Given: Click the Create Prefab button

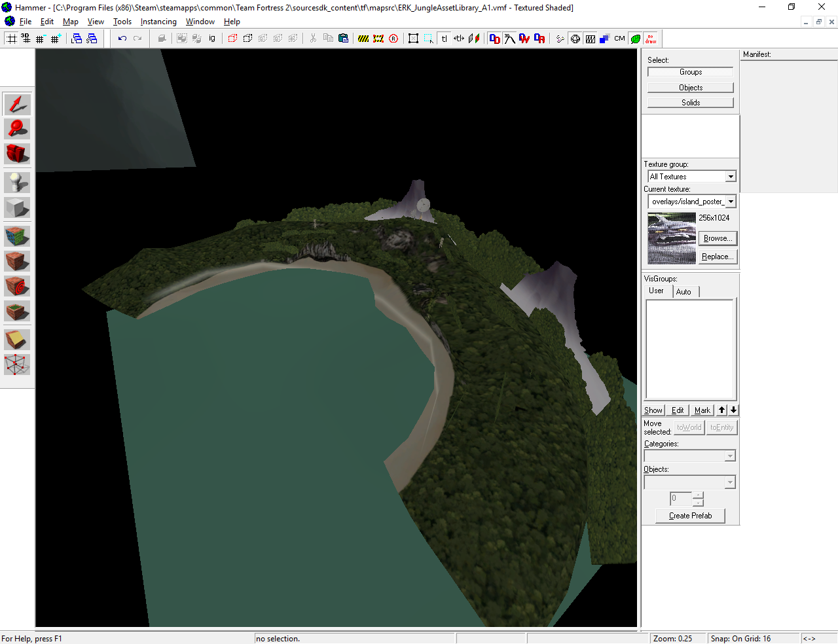Looking at the screenshot, I should [691, 516].
